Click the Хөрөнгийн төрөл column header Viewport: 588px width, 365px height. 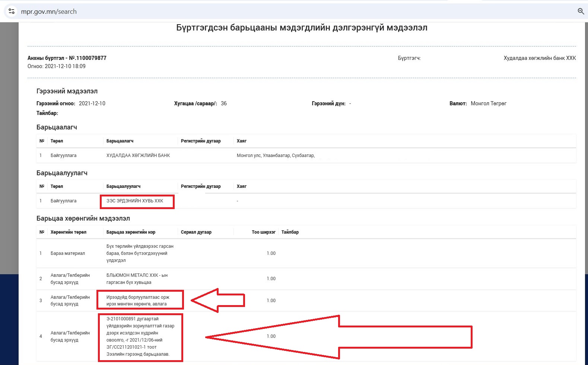click(x=69, y=232)
